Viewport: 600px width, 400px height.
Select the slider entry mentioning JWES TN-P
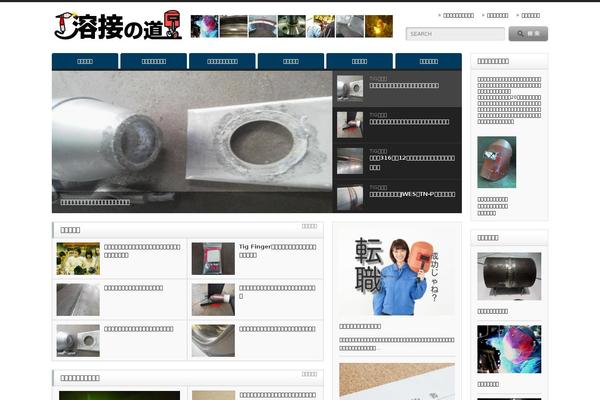tap(398, 196)
